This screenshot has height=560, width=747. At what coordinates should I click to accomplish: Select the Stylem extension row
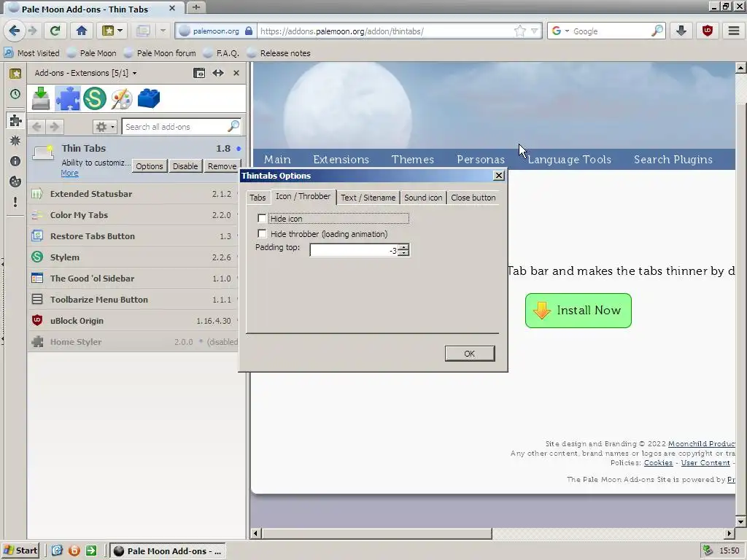click(x=133, y=257)
